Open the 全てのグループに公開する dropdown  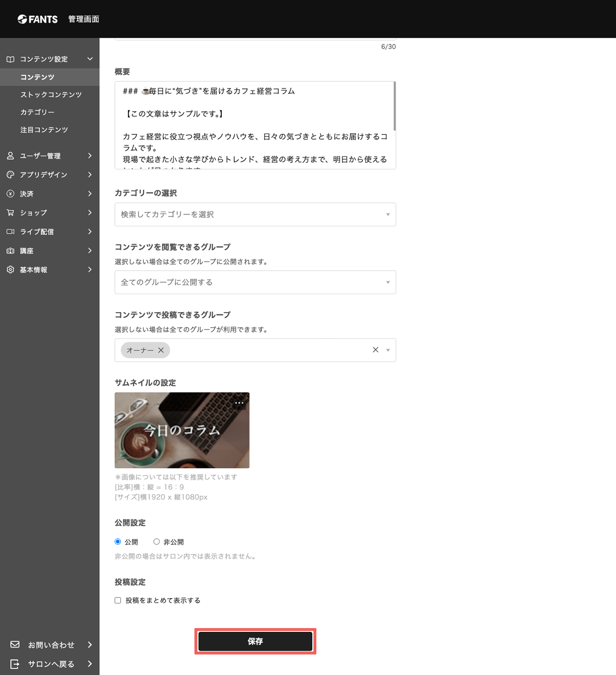(255, 282)
